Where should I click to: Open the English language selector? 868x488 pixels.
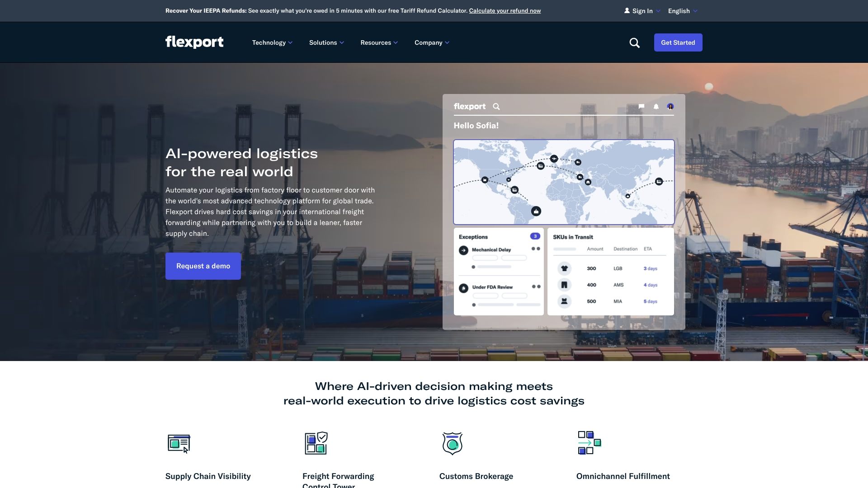683,11
